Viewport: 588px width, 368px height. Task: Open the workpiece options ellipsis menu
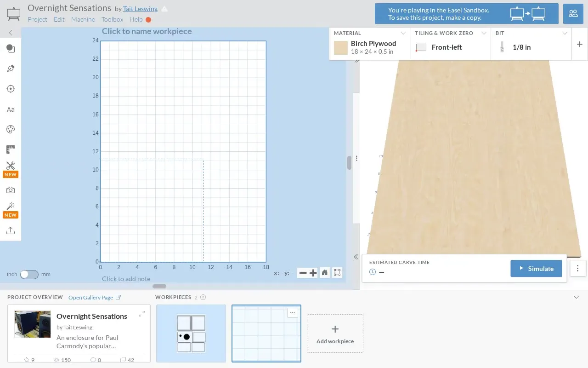click(293, 313)
